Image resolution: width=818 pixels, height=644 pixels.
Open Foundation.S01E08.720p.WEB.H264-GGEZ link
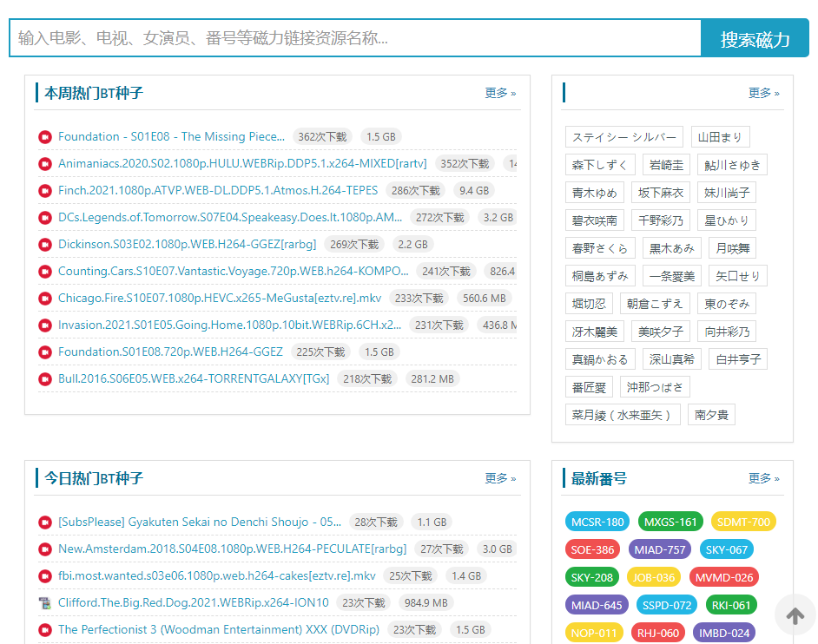click(x=170, y=352)
